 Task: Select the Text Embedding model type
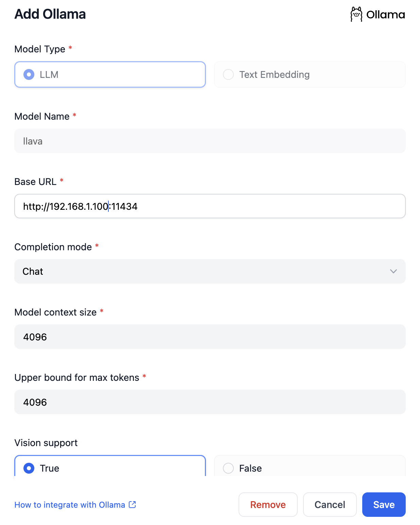point(310,74)
